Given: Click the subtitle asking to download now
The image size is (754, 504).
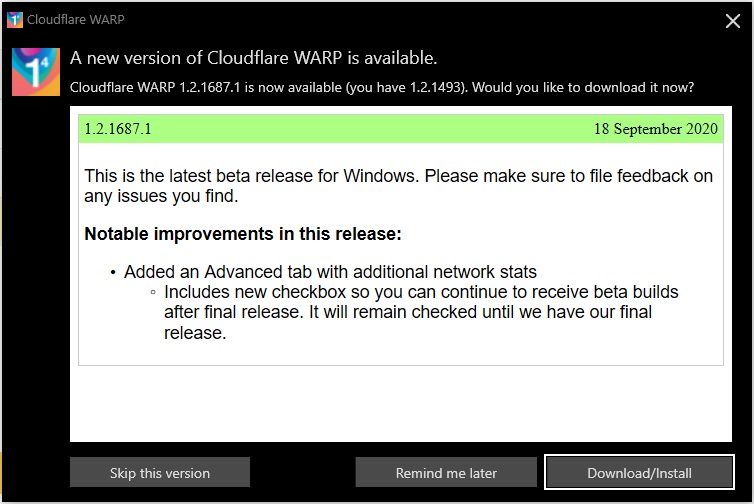Looking at the screenshot, I should (382, 87).
